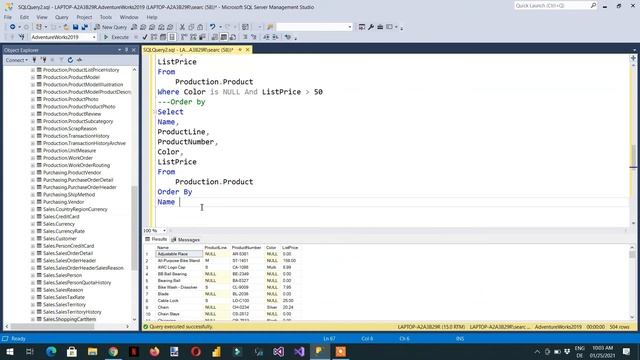
Task: Close the SQLQuery2.sql tab
Action: click(247, 50)
